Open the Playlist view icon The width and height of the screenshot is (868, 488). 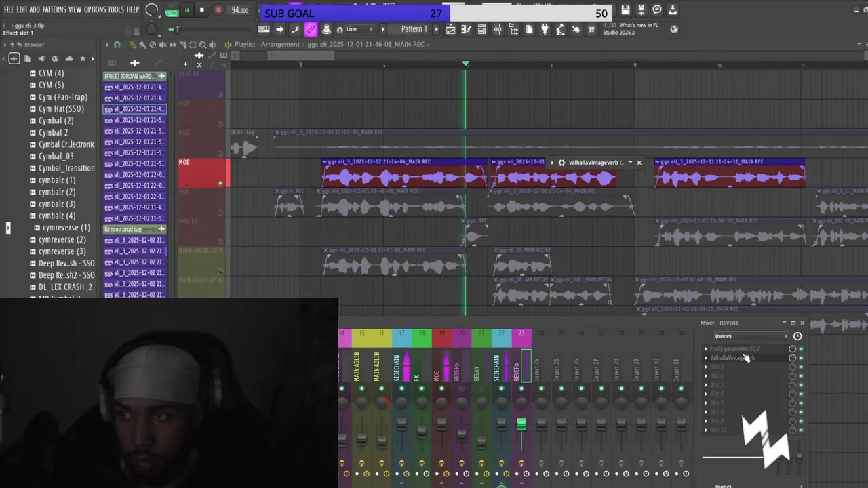450,29
